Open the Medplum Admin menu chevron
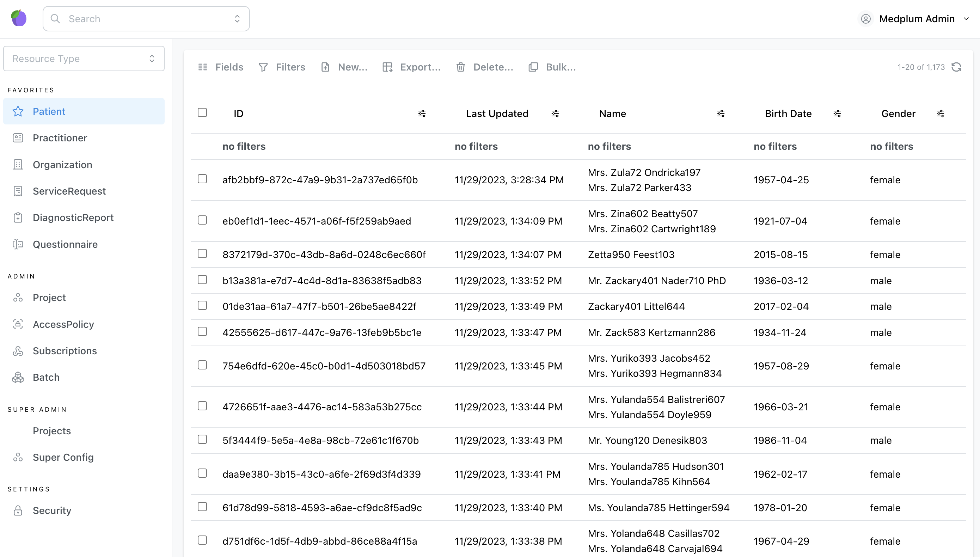This screenshot has height=557, width=980. pos(966,19)
